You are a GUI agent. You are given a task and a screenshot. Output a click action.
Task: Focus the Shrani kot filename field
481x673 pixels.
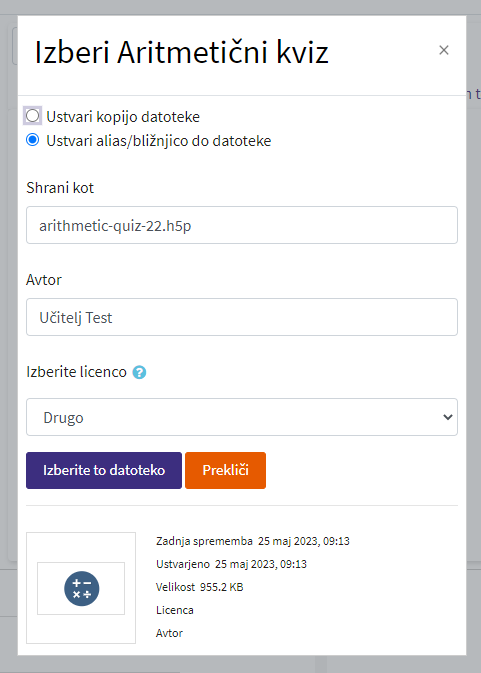(242, 225)
